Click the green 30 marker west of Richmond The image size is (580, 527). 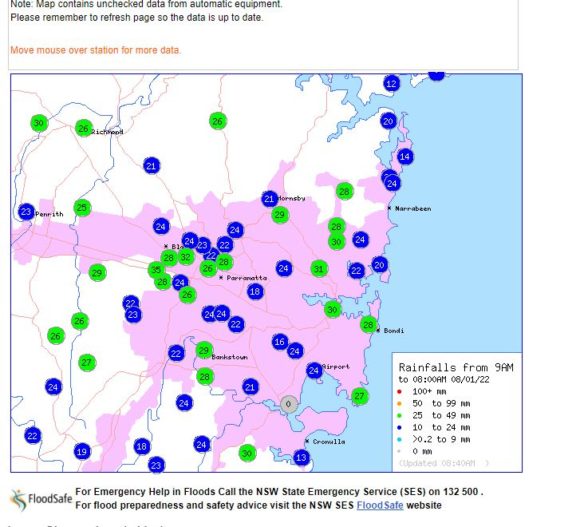39,123
